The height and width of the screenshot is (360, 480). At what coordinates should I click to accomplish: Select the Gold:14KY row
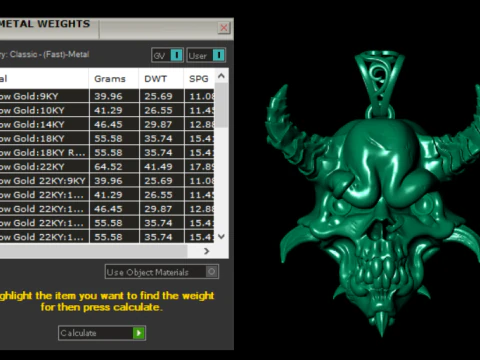[x=107, y=124]
